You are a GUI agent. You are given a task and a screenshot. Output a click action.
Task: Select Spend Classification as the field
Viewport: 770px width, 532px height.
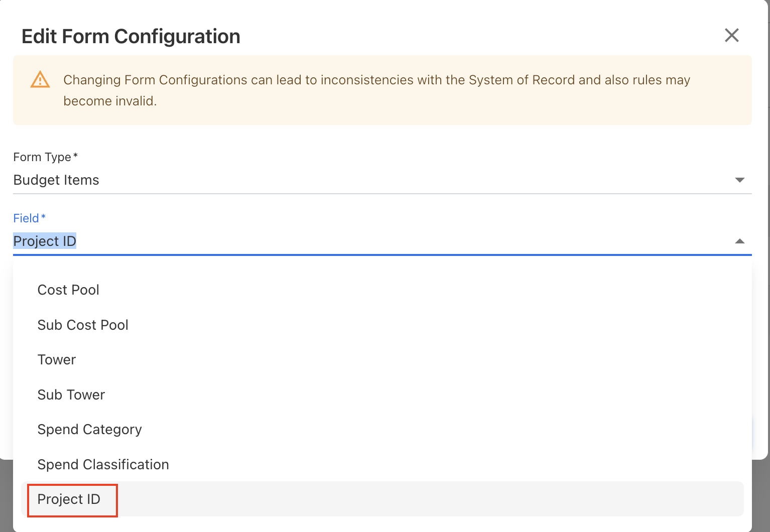tap(103, 464)
